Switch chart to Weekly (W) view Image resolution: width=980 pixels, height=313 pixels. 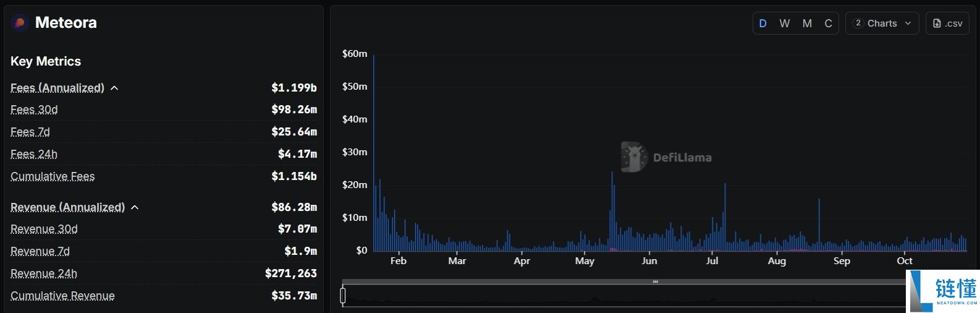click(785, 23)
